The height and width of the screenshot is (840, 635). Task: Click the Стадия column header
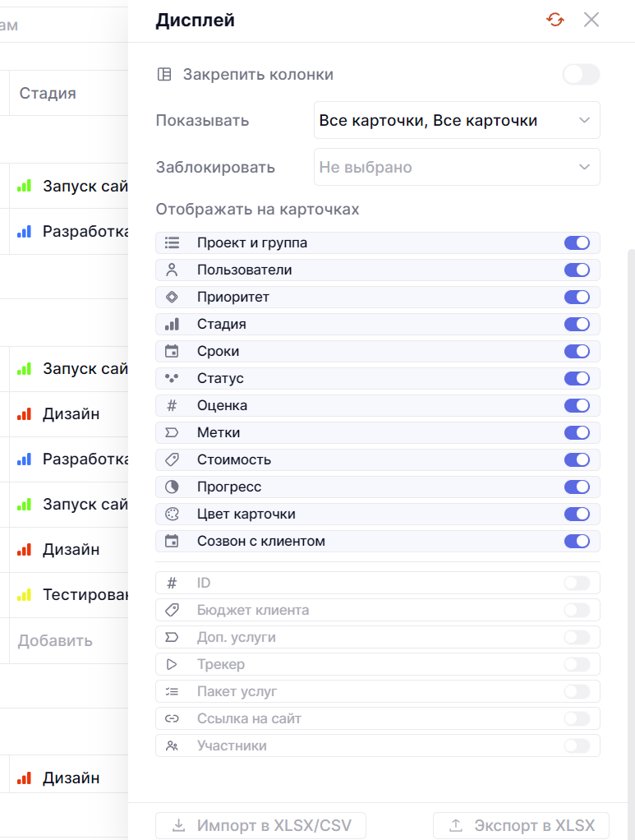[x=48, y=93]
